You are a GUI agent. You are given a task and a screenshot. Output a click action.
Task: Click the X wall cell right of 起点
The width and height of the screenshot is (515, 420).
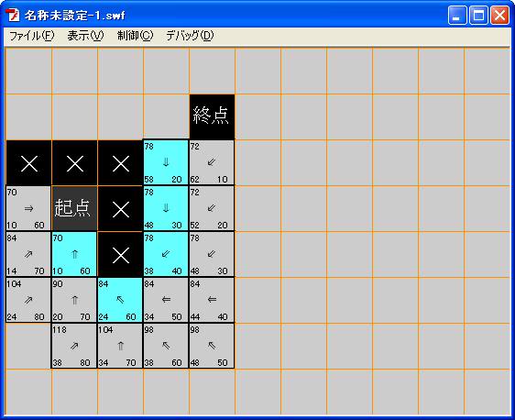[120, 209]
